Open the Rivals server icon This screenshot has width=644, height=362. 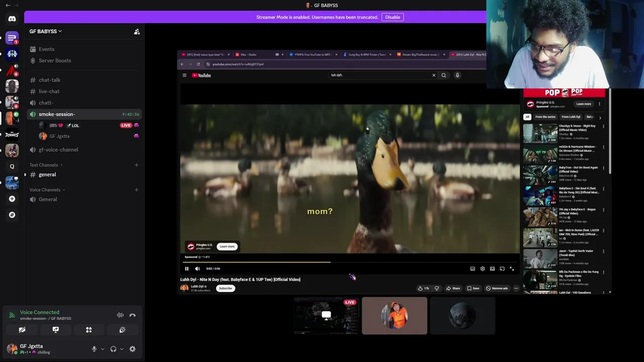[12, 134]
